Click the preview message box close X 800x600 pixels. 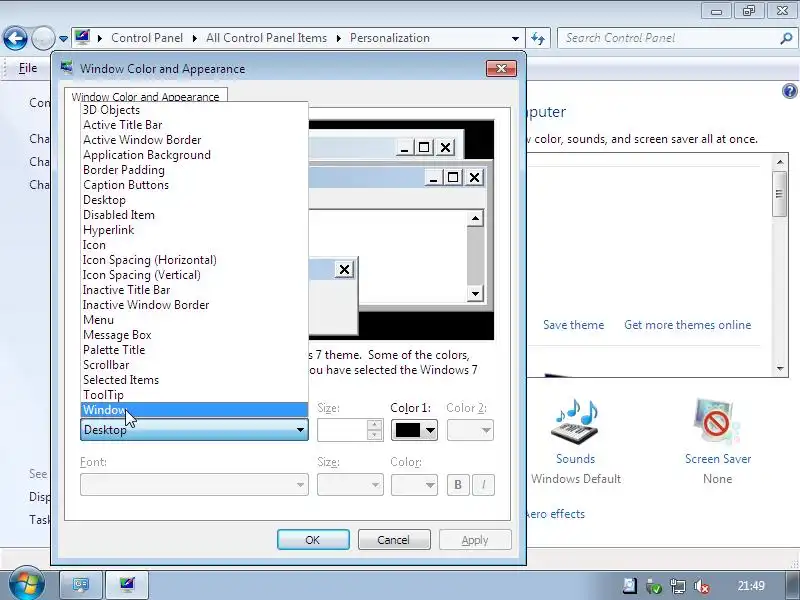coord(344,269)
